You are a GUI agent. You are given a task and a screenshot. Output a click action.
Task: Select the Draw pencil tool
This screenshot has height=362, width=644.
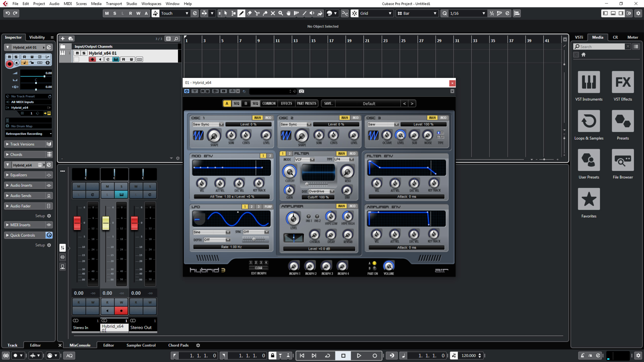[241, 13]
